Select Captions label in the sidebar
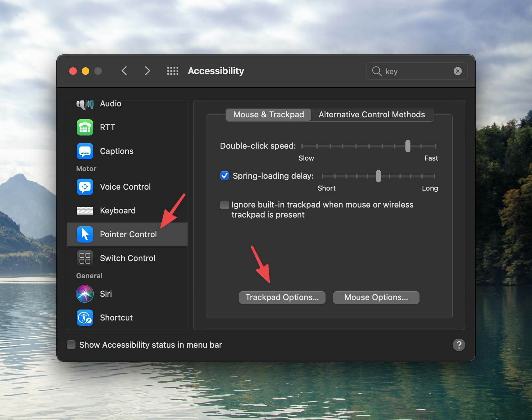 [x=117, y=151]
